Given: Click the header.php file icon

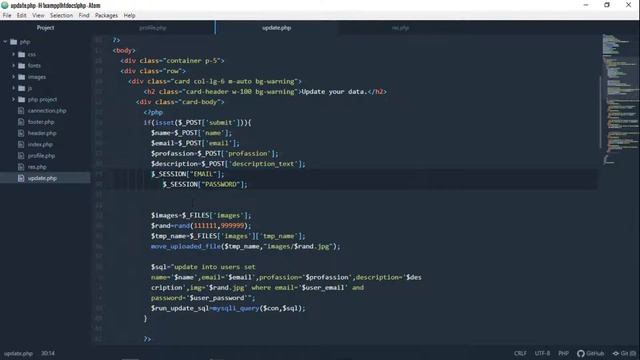Looking at the screenshot, I should (21, 133).
